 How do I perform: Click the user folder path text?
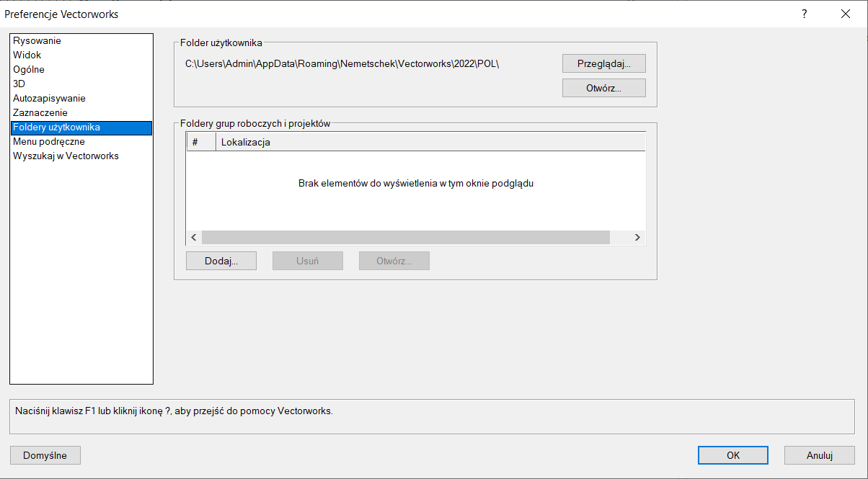coord(342,63)
